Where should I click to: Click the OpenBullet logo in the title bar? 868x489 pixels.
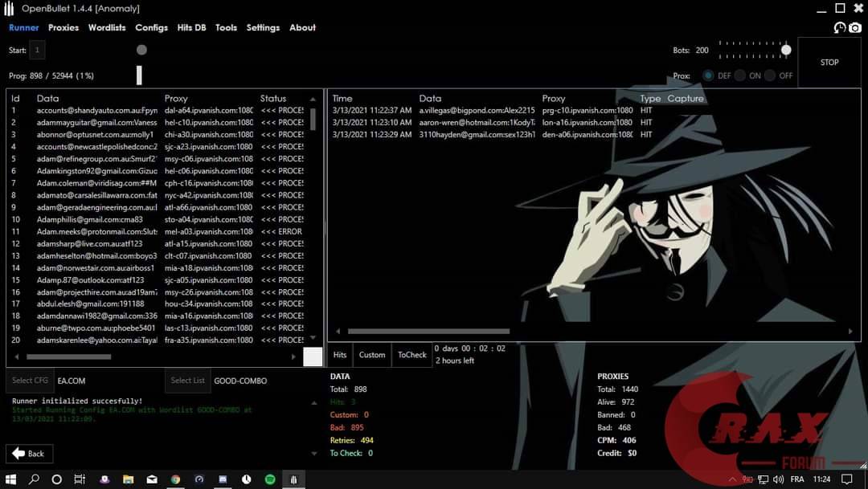coord(9,8)
